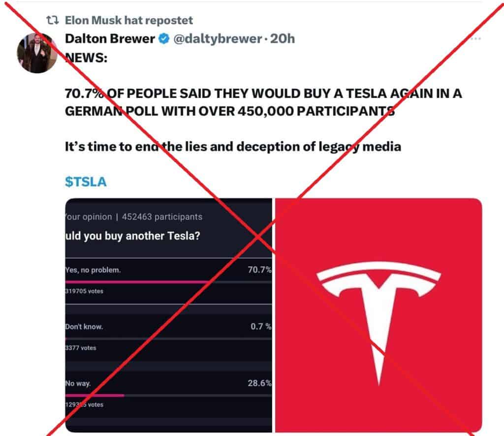
Task: Open the Dalton Brewer display name
Action: tap(110, 38)
